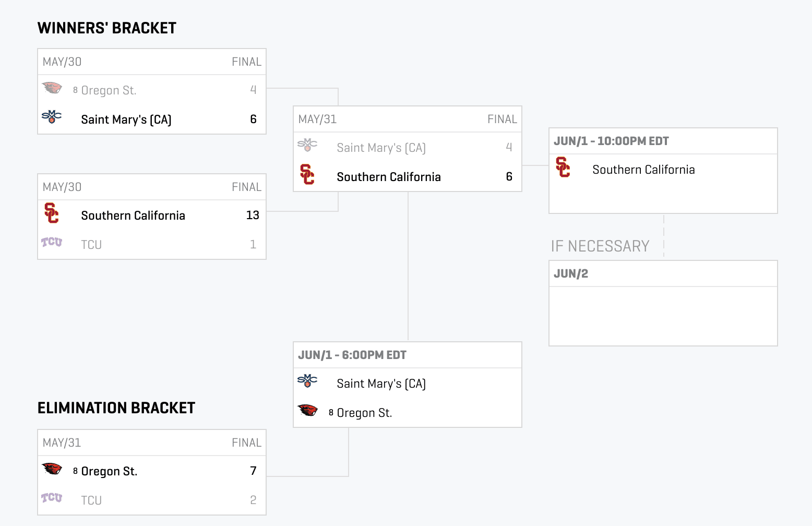Click Oregon St. beaver logo in May/30 game
This screenshot has height=526, width=812.
(x=52, y=88)
